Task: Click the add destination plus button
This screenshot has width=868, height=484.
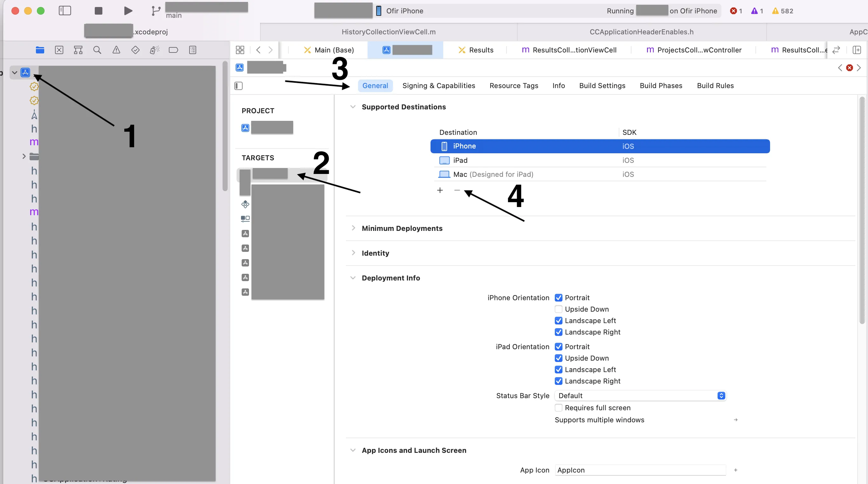Action: coord(440,190)
